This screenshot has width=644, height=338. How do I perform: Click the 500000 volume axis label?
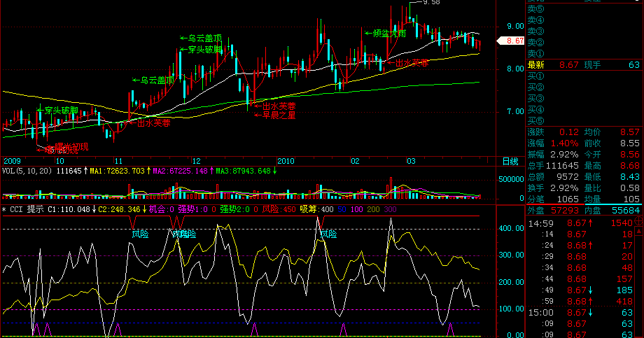pos(511,179)
